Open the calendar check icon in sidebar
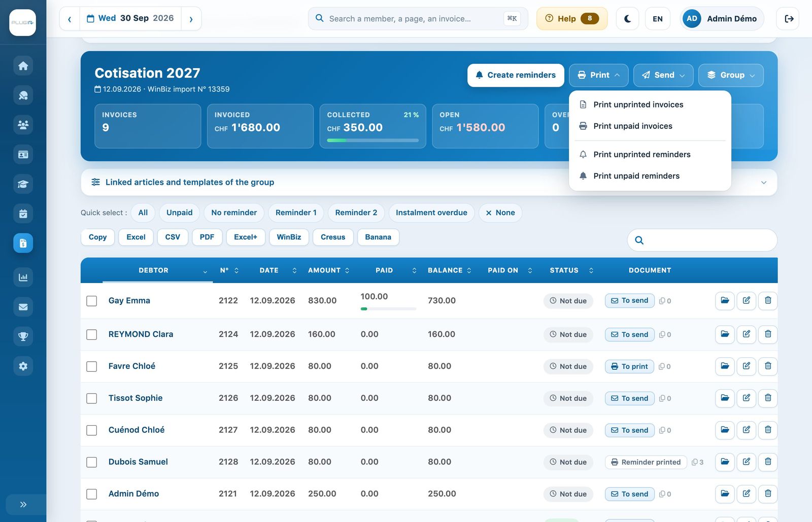Viewport: 812px width, 522px height. coord(23,214)
